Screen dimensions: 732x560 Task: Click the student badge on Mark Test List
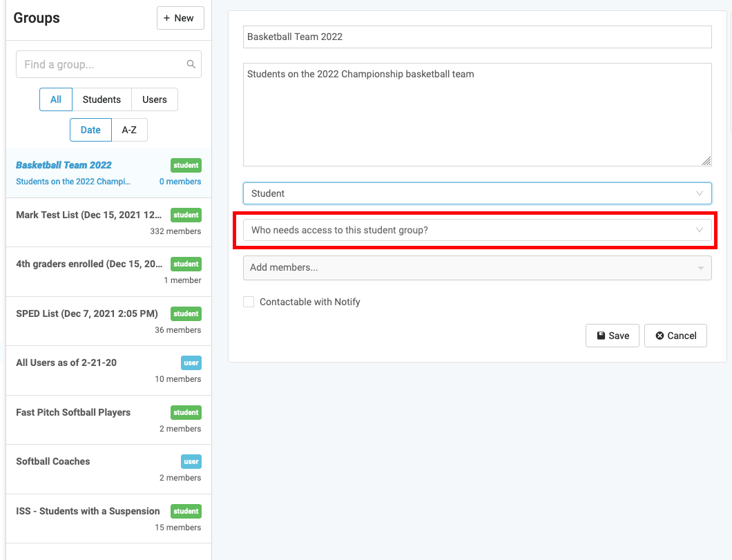pos(186,215)
